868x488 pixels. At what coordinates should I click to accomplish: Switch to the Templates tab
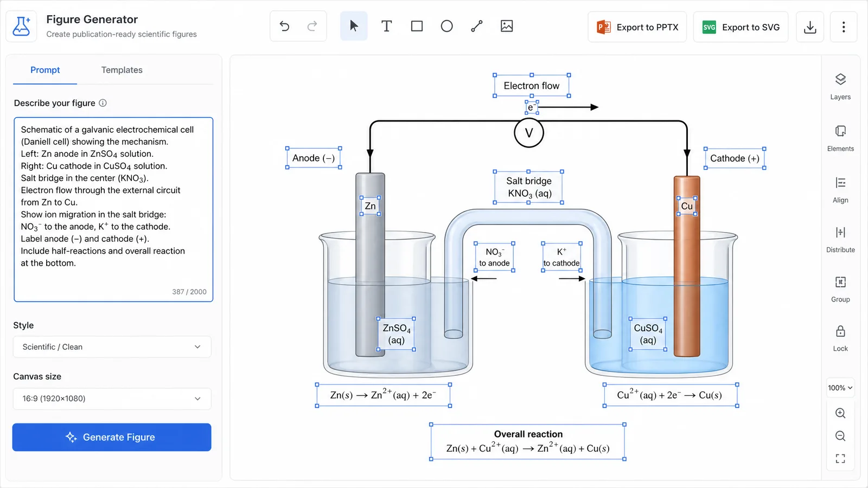point(122,70)
